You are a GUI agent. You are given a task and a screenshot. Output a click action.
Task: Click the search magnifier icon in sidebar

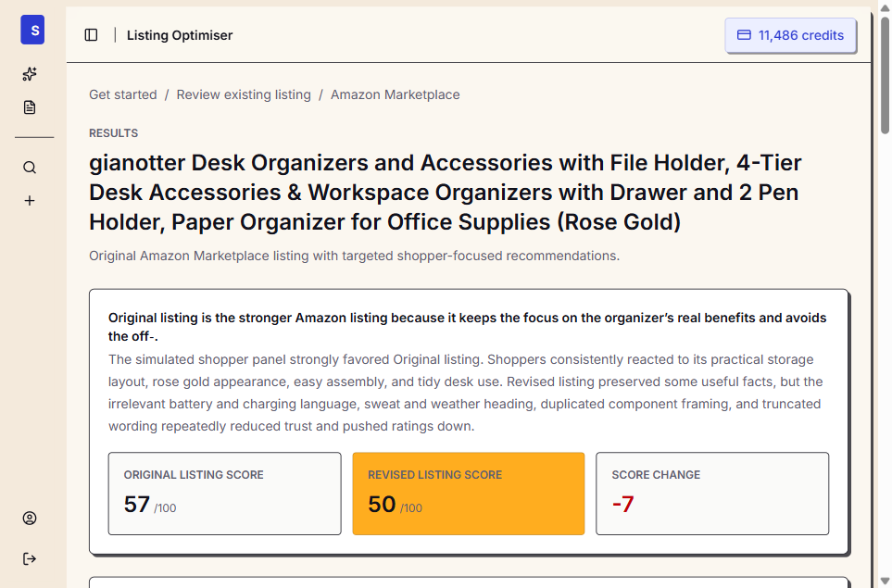(30, 168)
